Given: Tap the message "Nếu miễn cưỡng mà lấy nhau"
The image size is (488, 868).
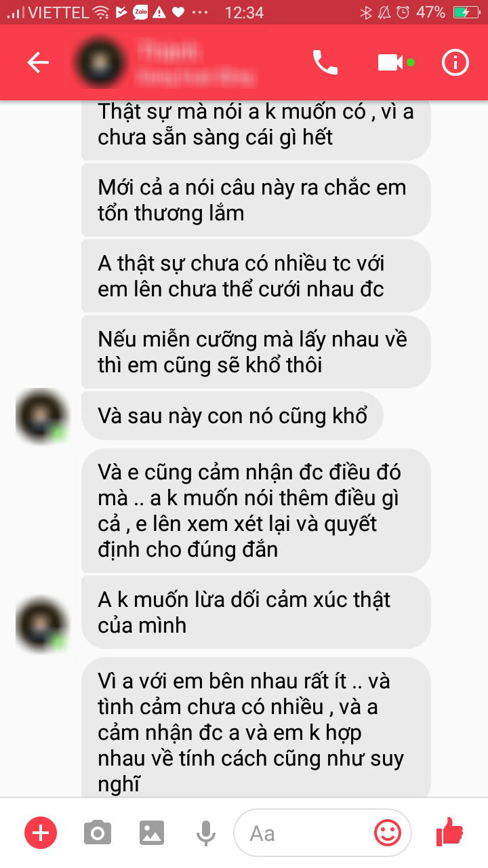Looking at the screenshot, I should click(x=256, y=352).
